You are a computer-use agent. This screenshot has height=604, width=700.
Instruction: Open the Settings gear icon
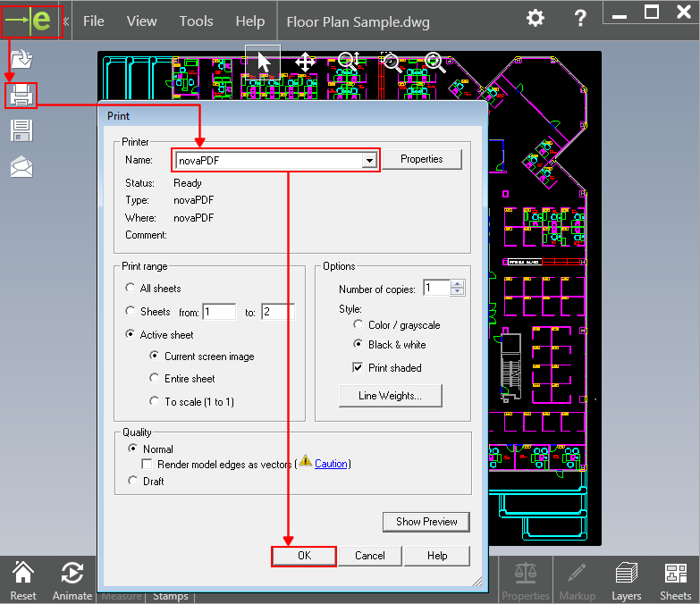coord(535,19)
